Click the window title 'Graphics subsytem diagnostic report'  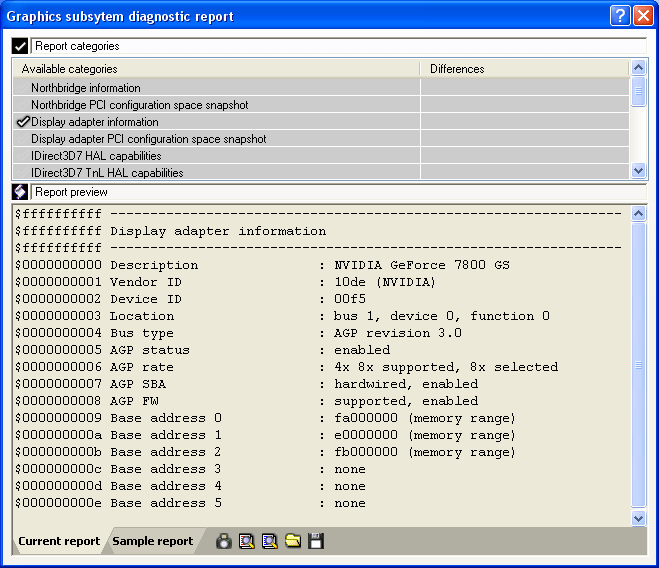[120, 16]
